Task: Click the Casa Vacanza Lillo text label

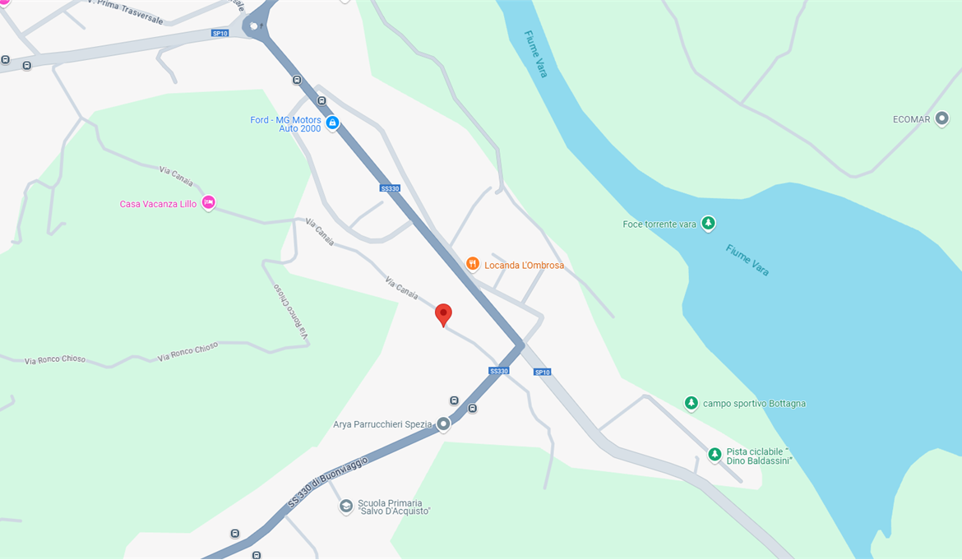Action: [x=159, y=204]
